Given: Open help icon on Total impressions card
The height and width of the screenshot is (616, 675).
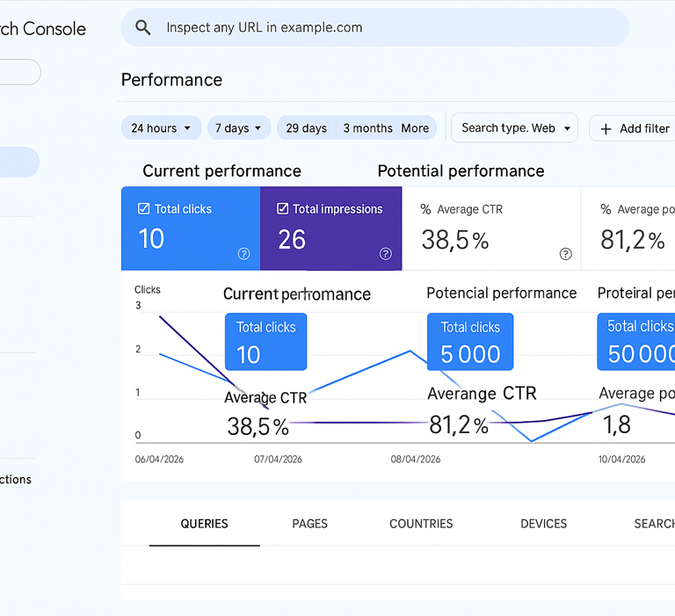Looking at the screenshot, I should [385, 254].
